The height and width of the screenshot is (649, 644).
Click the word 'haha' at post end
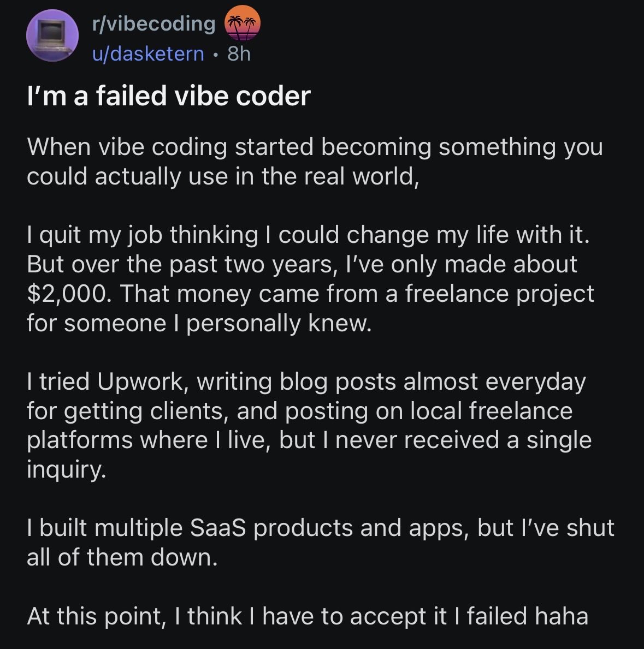561,616
